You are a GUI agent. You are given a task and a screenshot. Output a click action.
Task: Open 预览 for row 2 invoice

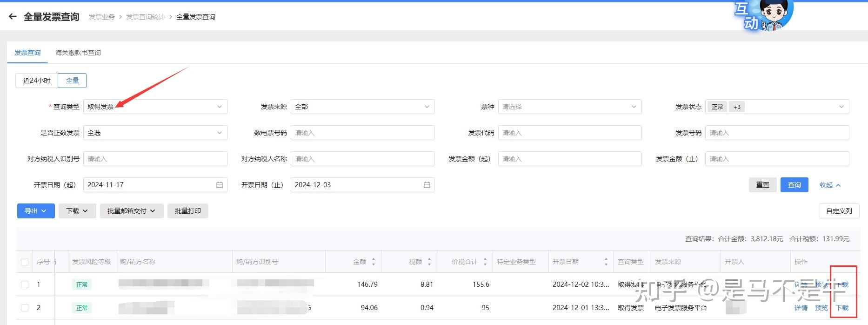click(821, 308)
